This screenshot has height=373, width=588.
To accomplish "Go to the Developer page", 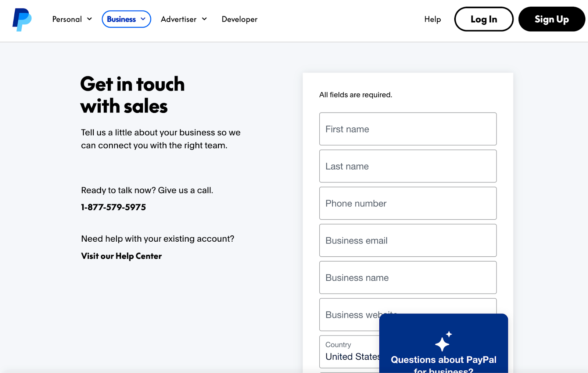I will point(240,19).
